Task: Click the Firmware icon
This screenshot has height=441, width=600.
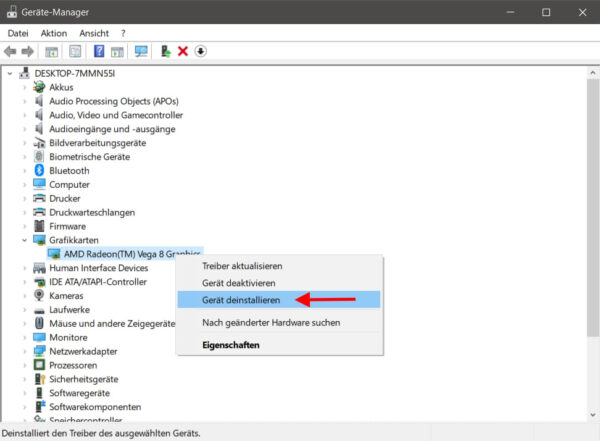Action: 39,226
